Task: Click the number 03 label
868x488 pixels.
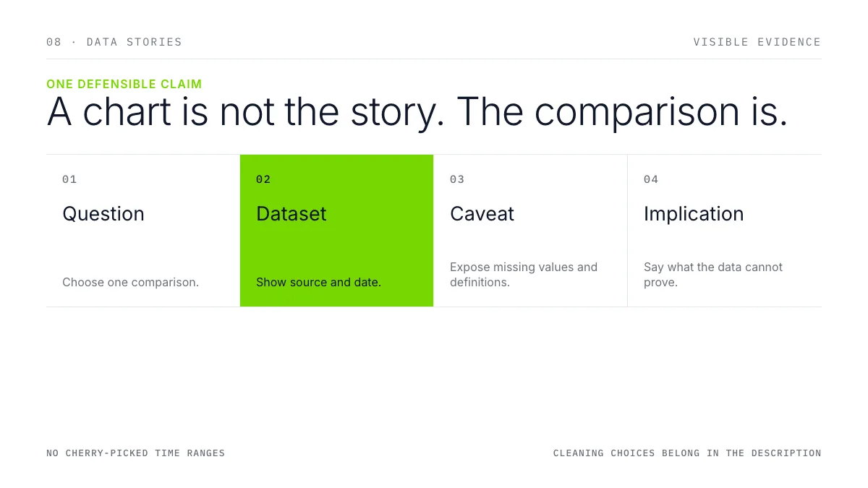Action: point(457,179)
